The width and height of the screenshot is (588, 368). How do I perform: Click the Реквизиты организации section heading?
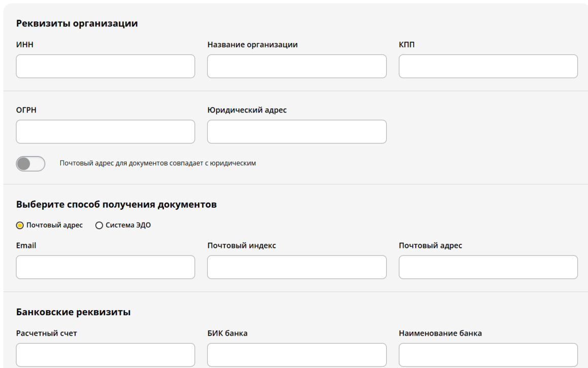point(77,23)
